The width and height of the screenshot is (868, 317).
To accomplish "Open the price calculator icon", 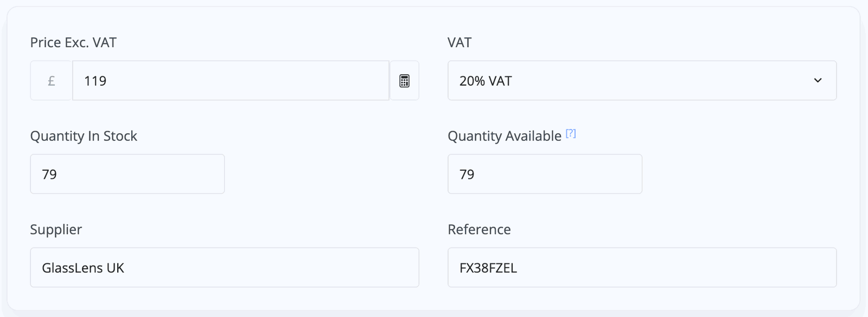I will pos(404,81).
